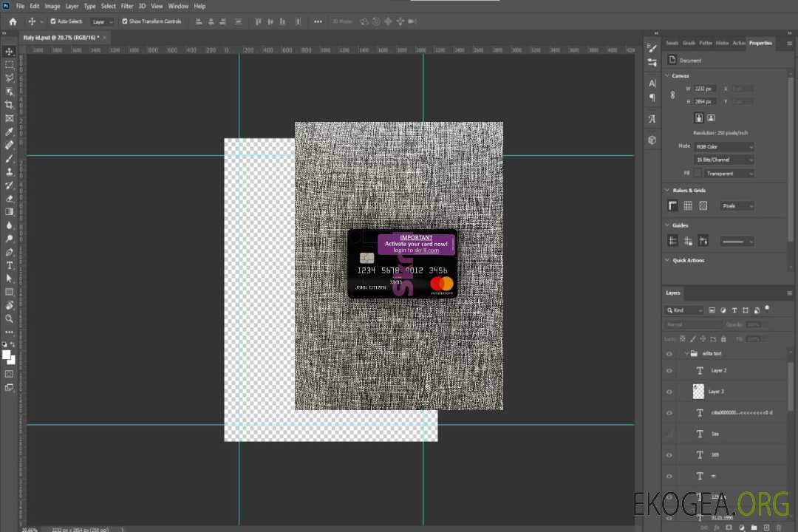
Task: Click the background color swatch
Action: 13,361
